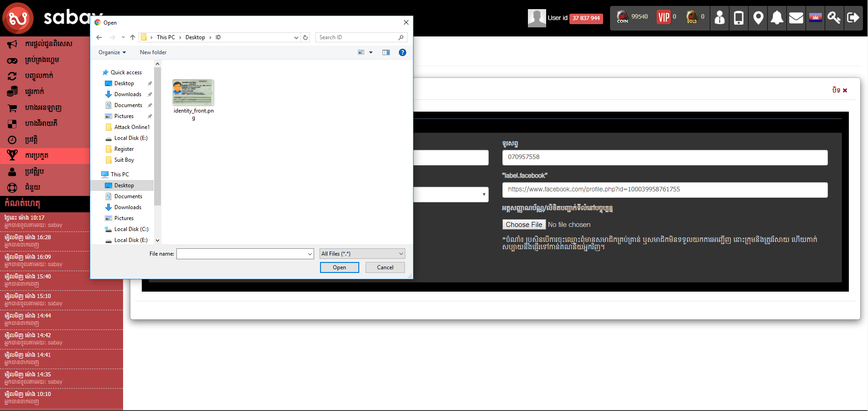Viewport: 868px width, 411px height.
Task: Select identity_front.png thumbnail
Action: [x=193, y=93]
